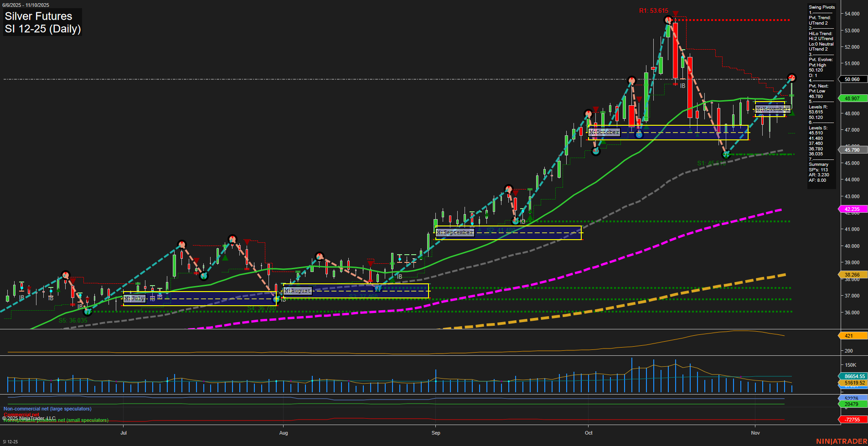Toggle the Non-commercial net (large speculators) series
This screenshot has width=868, height=446.
(x=48, y=409)
